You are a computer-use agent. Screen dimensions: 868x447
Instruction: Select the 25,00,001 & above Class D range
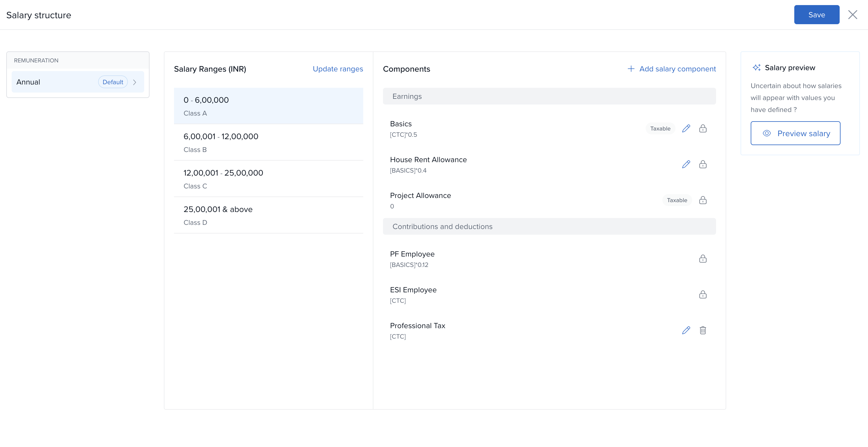point(268,215)
